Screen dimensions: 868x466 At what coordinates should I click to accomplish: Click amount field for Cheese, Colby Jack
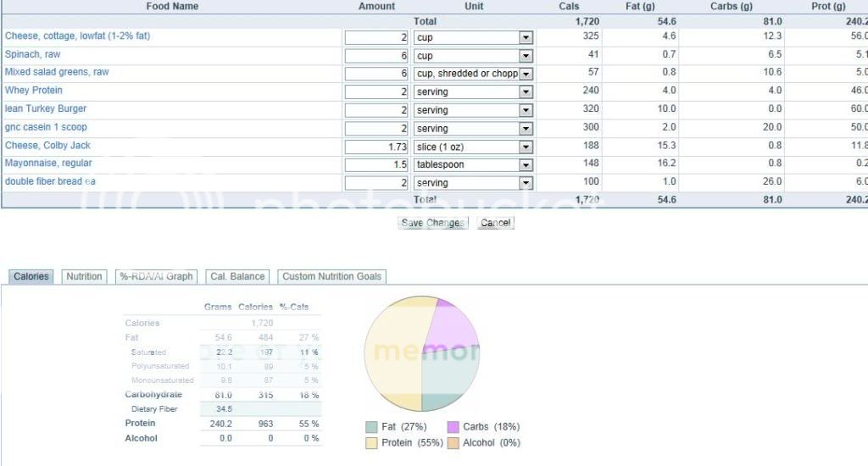(x=377, y=147)
